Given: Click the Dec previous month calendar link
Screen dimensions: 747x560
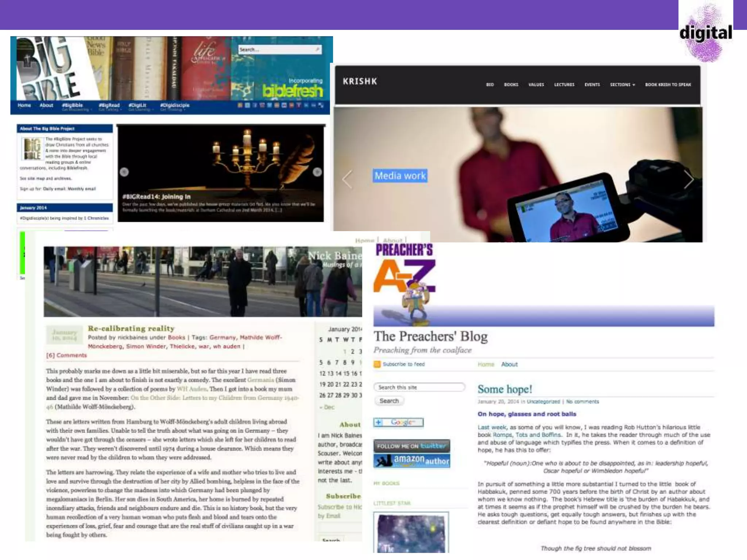Looking at the screenshot, I should tap(327, 407).
